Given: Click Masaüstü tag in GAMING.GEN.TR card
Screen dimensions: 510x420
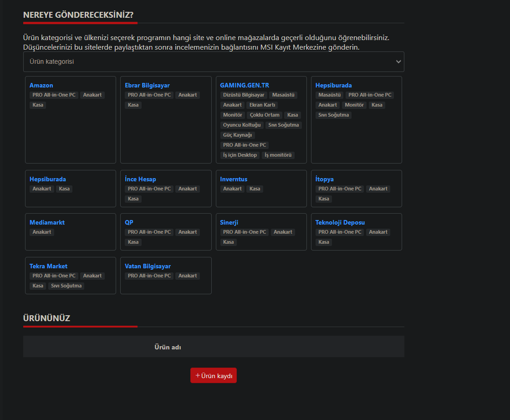Looking at the screenshot, I should coord(283,95).
